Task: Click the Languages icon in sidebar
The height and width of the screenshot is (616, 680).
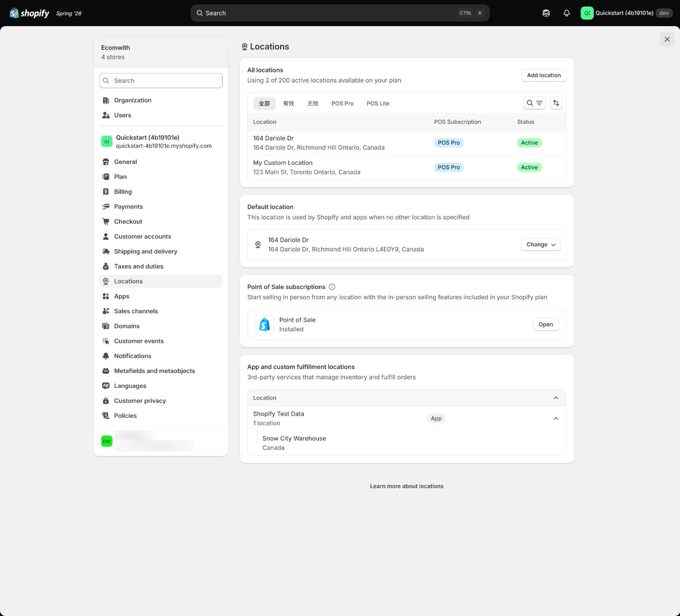Action: click(x=106, y=386)
